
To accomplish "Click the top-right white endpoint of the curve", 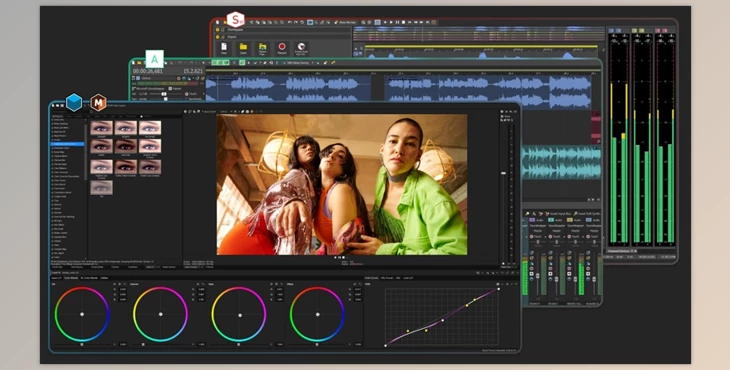I will [x=499, y=289].
